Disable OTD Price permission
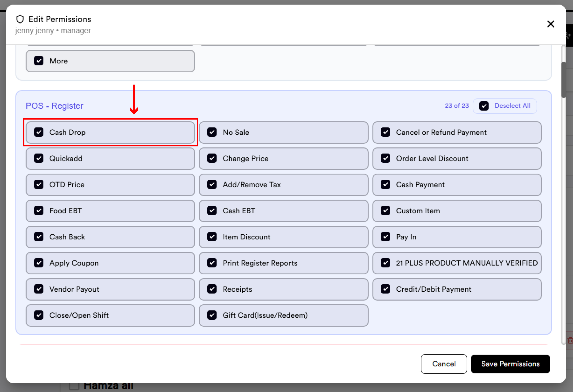573x392 pixels. (39, 184)
